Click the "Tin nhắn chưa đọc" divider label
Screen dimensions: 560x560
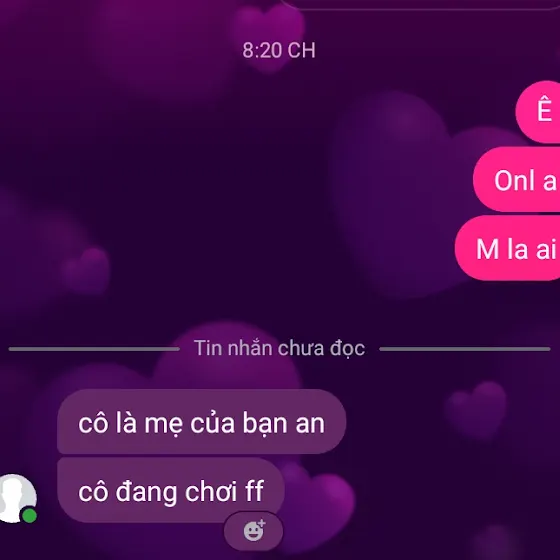279,348
